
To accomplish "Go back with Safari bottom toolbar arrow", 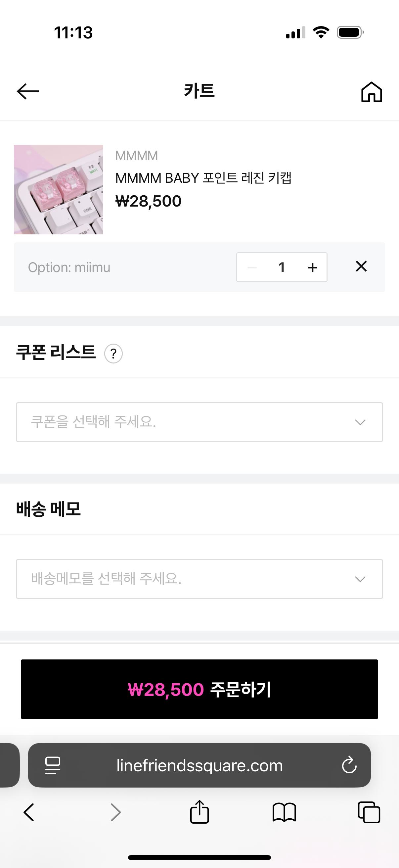I will [x=29, y=812].
